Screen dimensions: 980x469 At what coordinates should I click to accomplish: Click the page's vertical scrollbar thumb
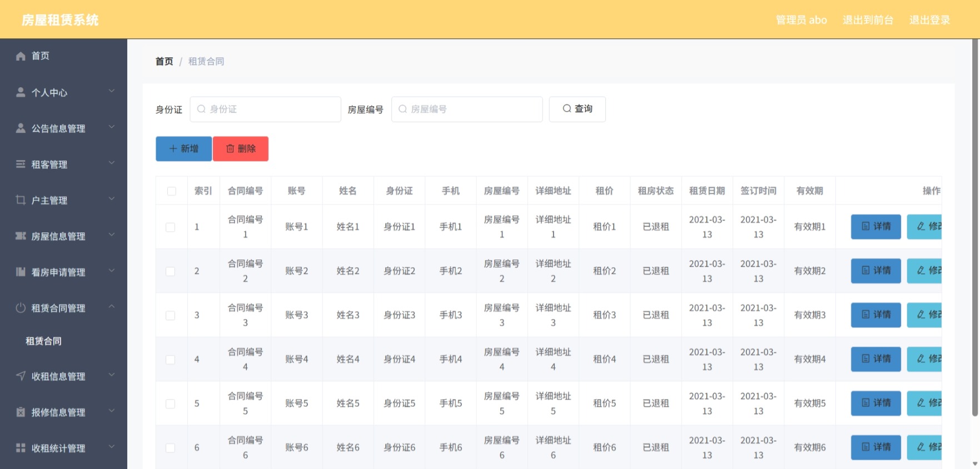click(975, 228)
